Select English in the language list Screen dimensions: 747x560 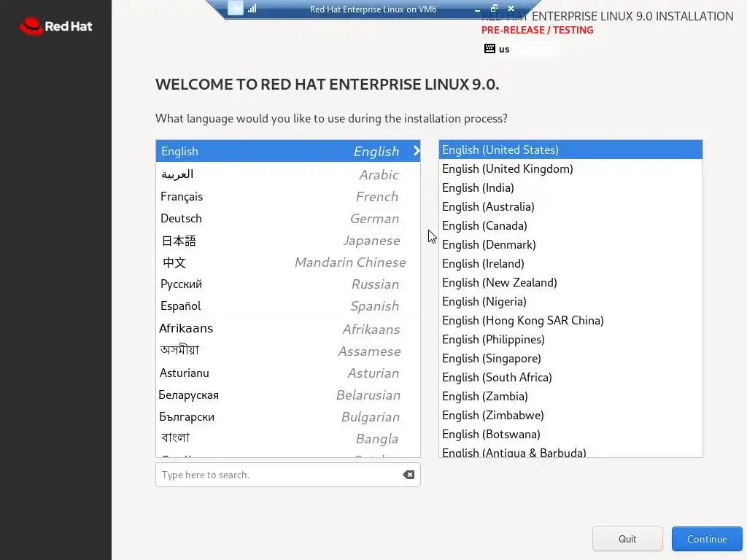coord(287,151)
